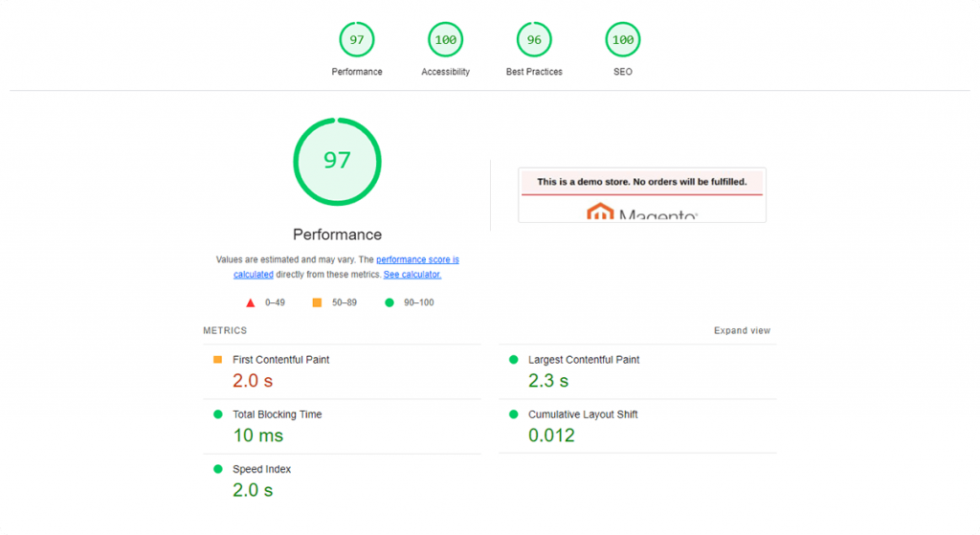
Task: Click the Performance score gauge showing 97
Action: tap(357, 39)
